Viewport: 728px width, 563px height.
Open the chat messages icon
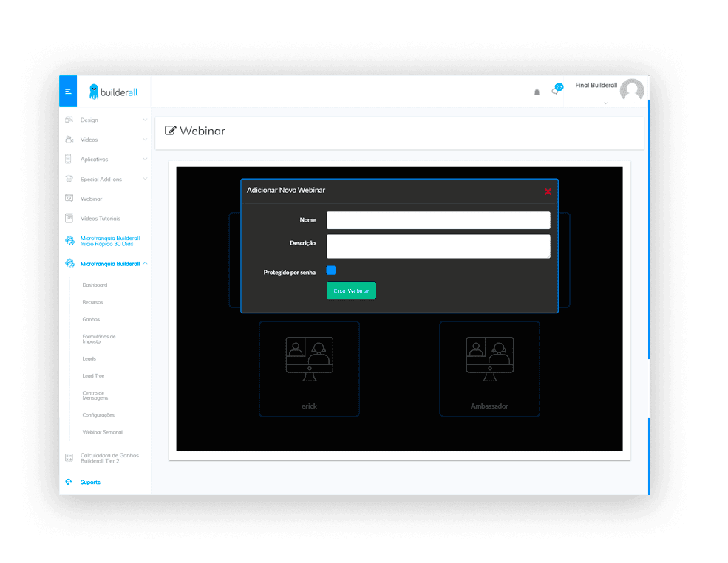(x=557, y=89)
